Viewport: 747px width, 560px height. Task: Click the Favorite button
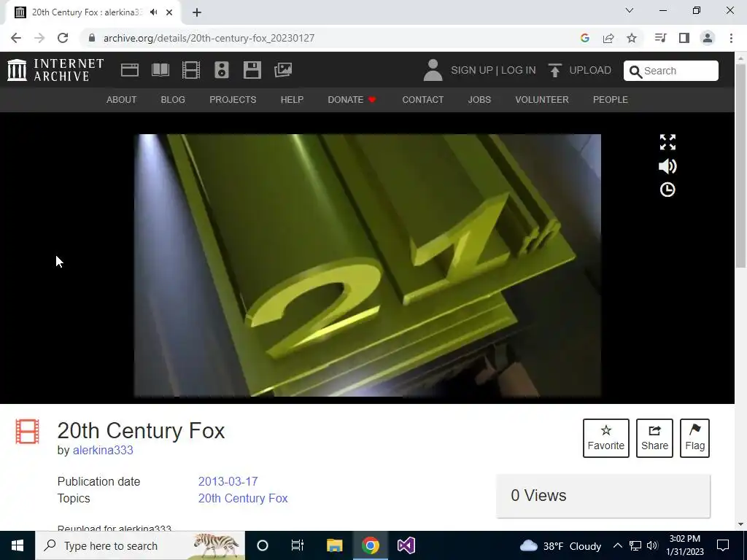coord(606,438)
